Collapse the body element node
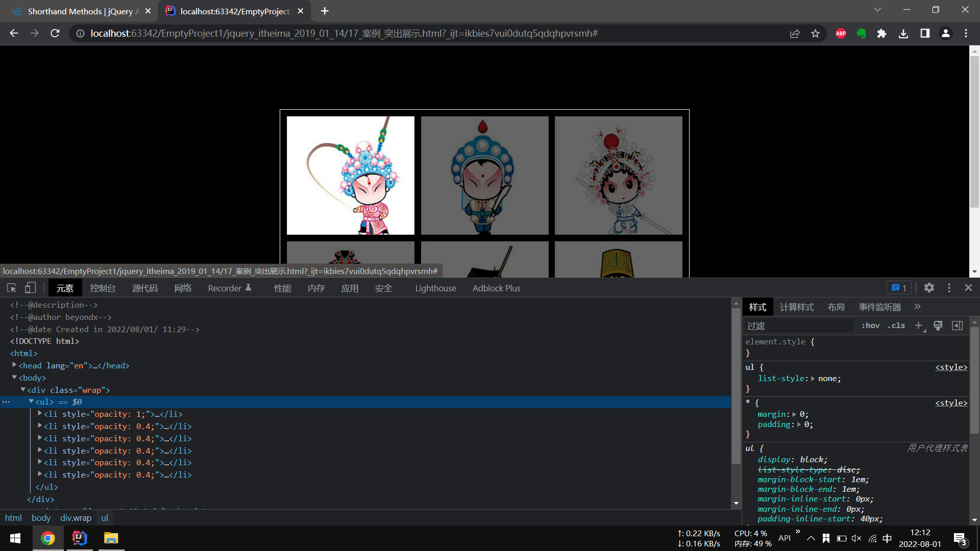 pyautogui.click(x=14, y=378)
